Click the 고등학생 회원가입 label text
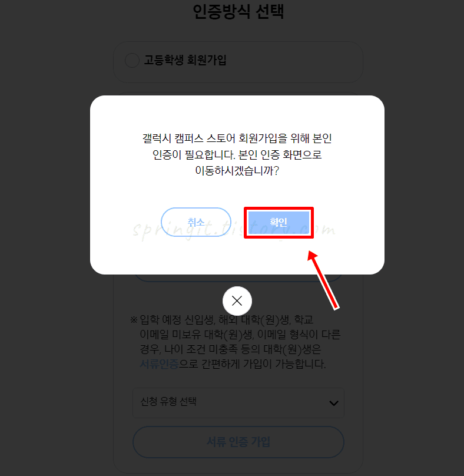Image resolution: width=464 pixels, height=476 pixels. point(185,60)
